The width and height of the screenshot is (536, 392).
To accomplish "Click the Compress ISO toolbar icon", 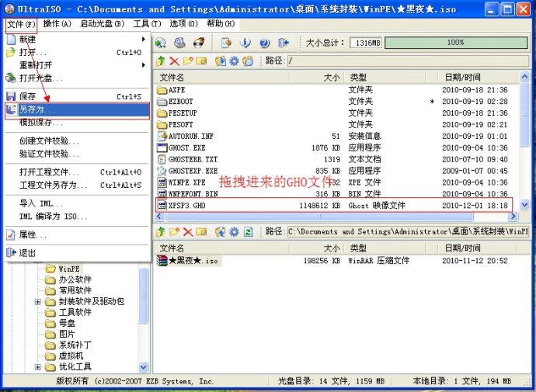I will tap(226, 43).
